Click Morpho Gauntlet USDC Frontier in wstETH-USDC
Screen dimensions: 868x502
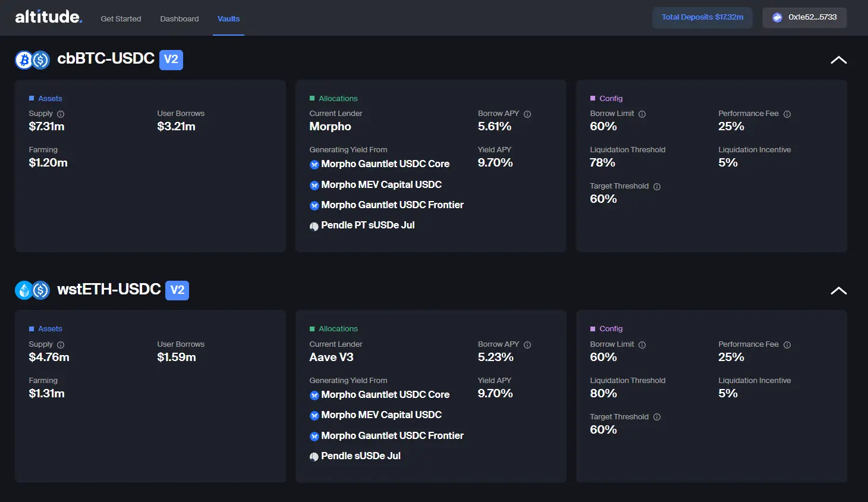click(x=392, y=435)
